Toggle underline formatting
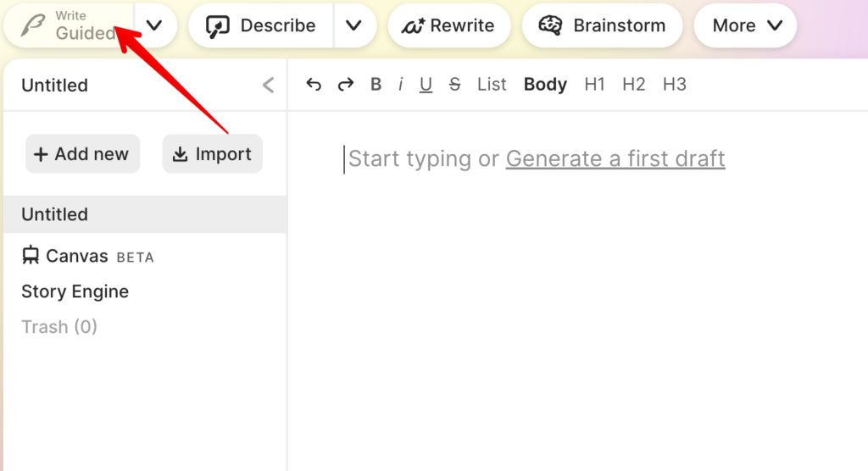868x471 pixels. [426, 85]
